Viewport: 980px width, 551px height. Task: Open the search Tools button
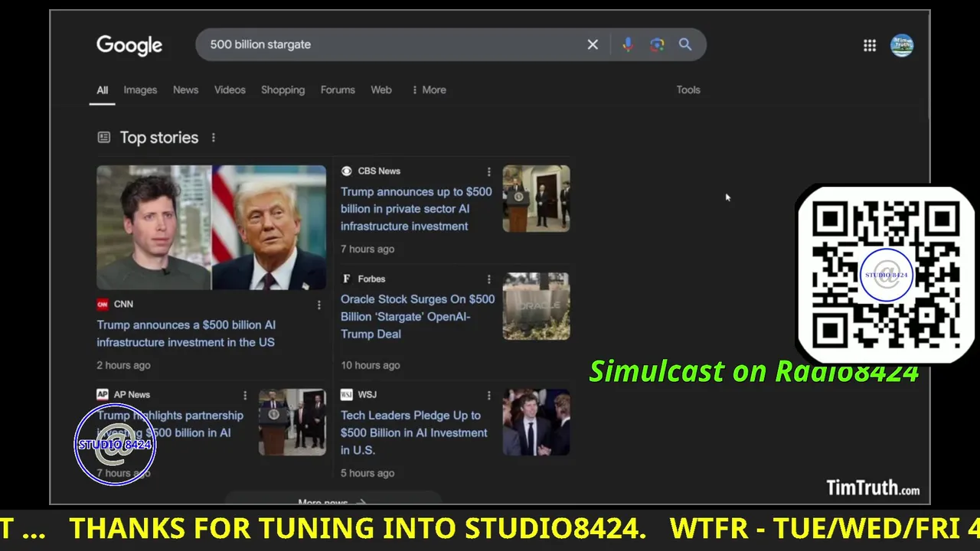click(x=688, y=90)
